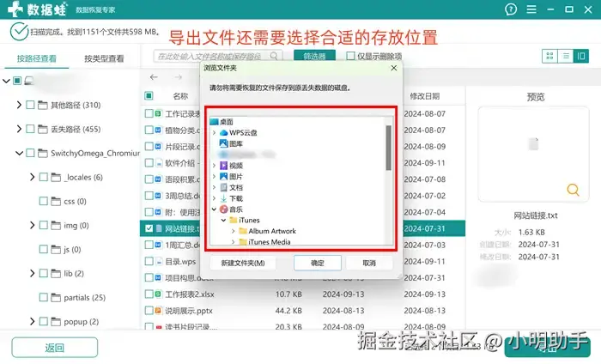Check the css (0) checkbox
This screenshot has height=364, width=601.
[x=44, y=201]
